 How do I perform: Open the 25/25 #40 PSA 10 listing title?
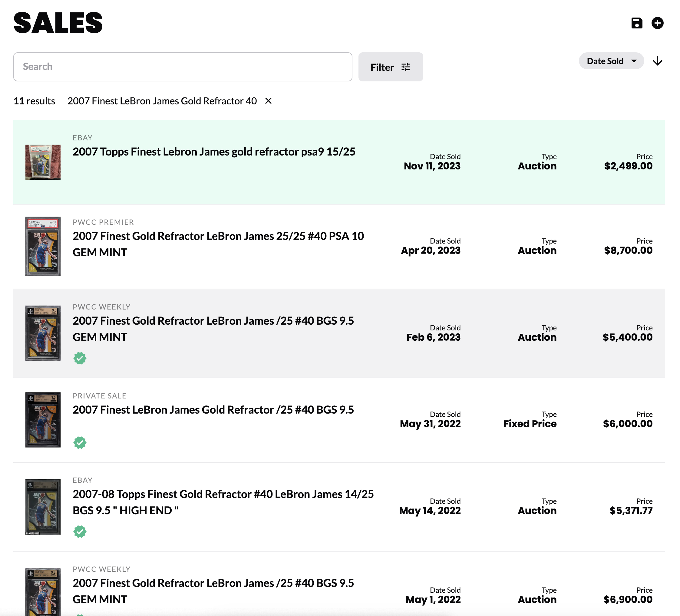coord(218,244)
